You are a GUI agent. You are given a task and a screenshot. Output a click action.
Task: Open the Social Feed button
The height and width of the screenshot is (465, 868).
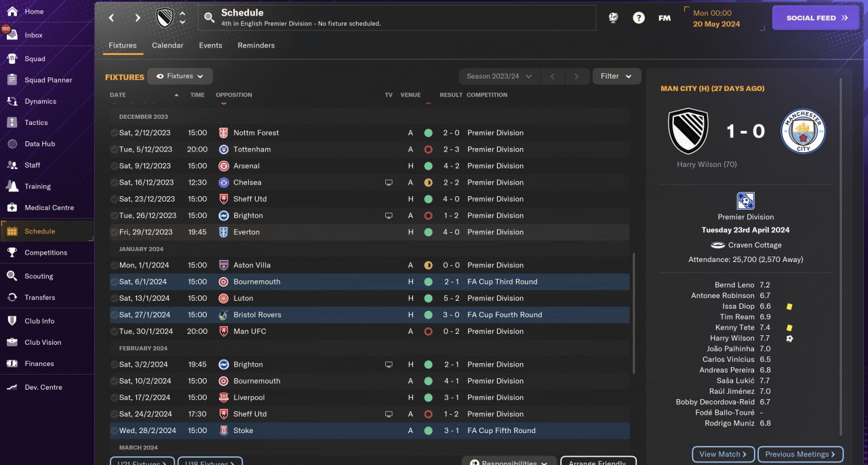click(x=819, y=18)
